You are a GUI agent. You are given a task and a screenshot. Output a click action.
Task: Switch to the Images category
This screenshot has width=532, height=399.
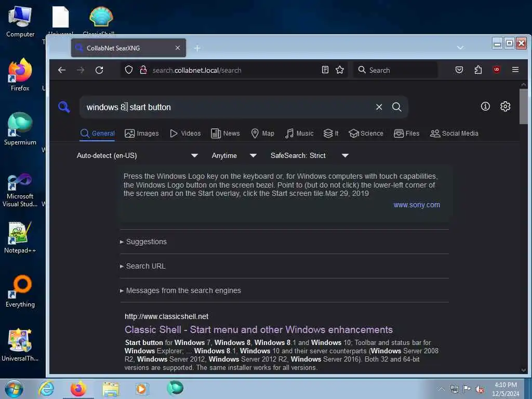coord(142,134)
